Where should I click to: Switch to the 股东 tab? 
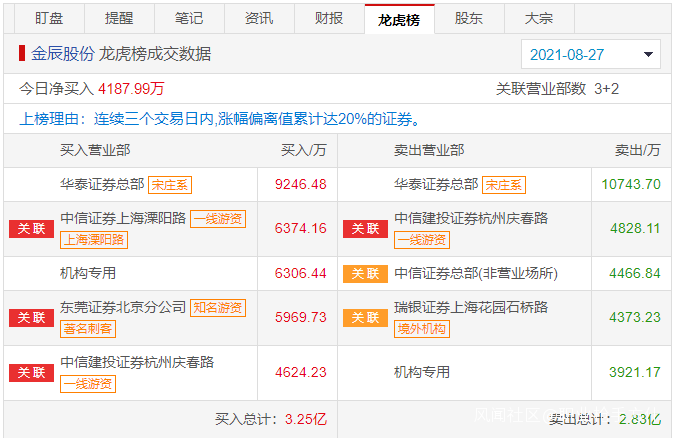(469, 18)
